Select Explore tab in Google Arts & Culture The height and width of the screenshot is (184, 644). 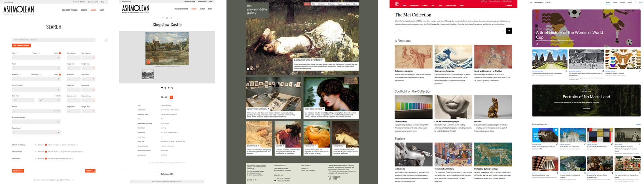tap(615, 3)
